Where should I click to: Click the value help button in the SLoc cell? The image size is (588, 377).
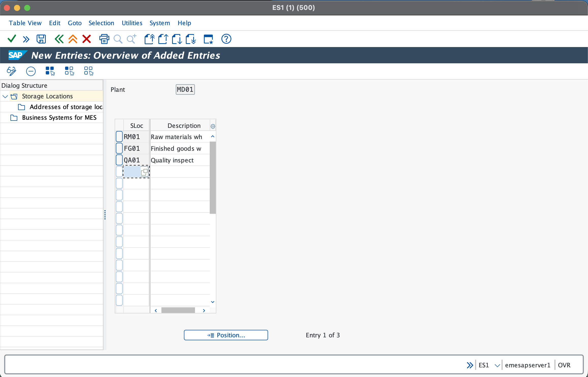coord(144,172)
